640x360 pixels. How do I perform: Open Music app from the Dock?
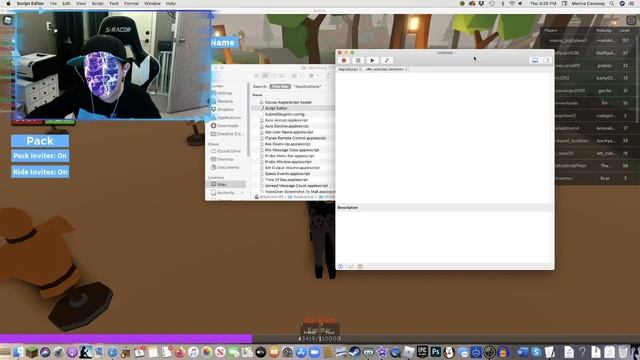coord(193,352)
